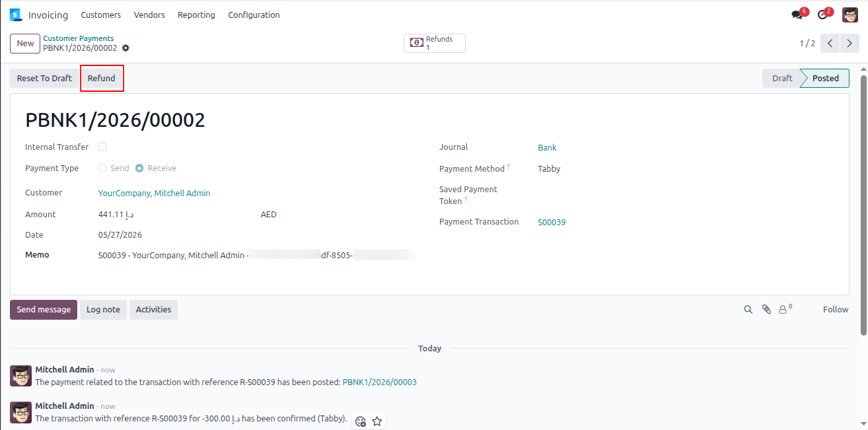Select the Draft status stage
The image size is (868, 430).
tap(781, 78)
